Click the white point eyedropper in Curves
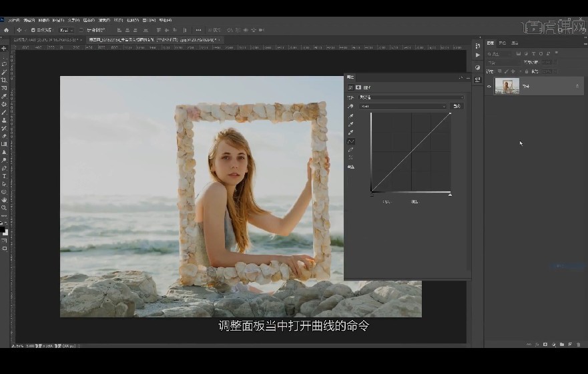 point(350,132)
